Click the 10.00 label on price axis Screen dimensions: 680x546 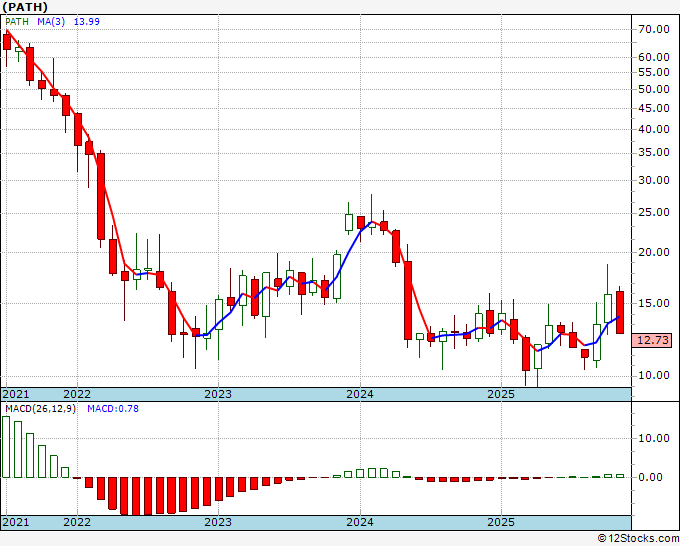[652, 375]
